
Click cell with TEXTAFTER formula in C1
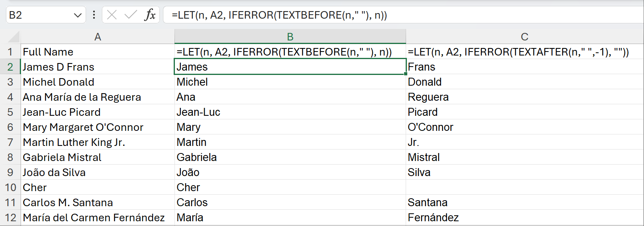click(518, 52)
